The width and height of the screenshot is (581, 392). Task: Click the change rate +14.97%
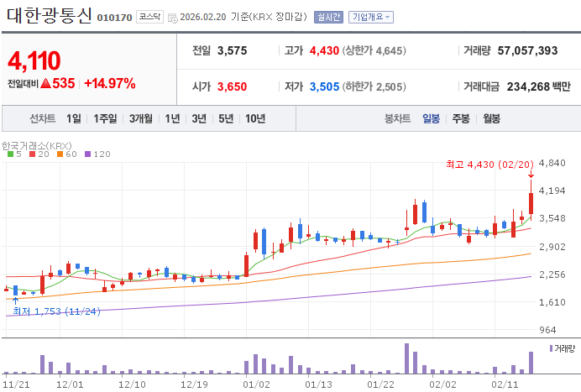(x=110, y=83)
